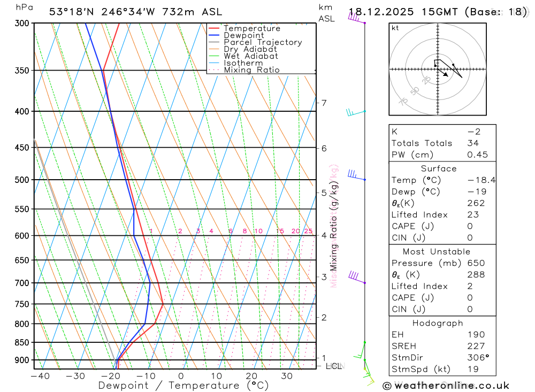Screen dimensions: 535x392
Task: Click the date '18.12.2025 15GMT (Base: 18)'
Action: 438,12
